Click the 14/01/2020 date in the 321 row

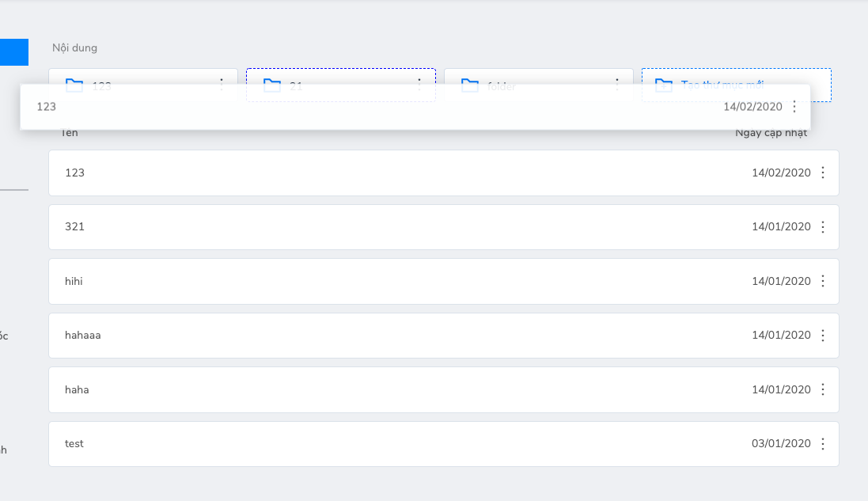point(781,226)
